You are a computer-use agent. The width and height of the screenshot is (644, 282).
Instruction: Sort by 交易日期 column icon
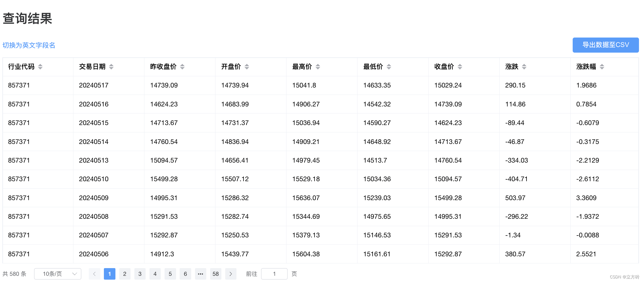[111, 67]
